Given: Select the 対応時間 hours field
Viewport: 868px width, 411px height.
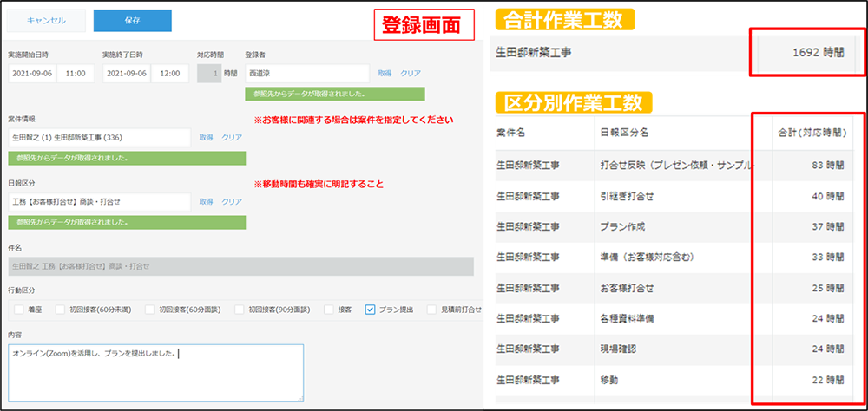Looking at the screenshot, I should 209,73.
